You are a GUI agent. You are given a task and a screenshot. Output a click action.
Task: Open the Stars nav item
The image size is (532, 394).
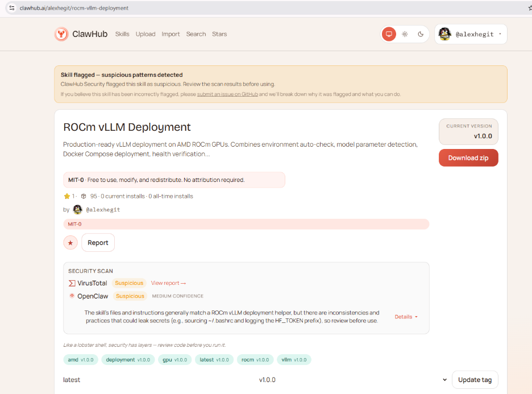click(219, 34)
